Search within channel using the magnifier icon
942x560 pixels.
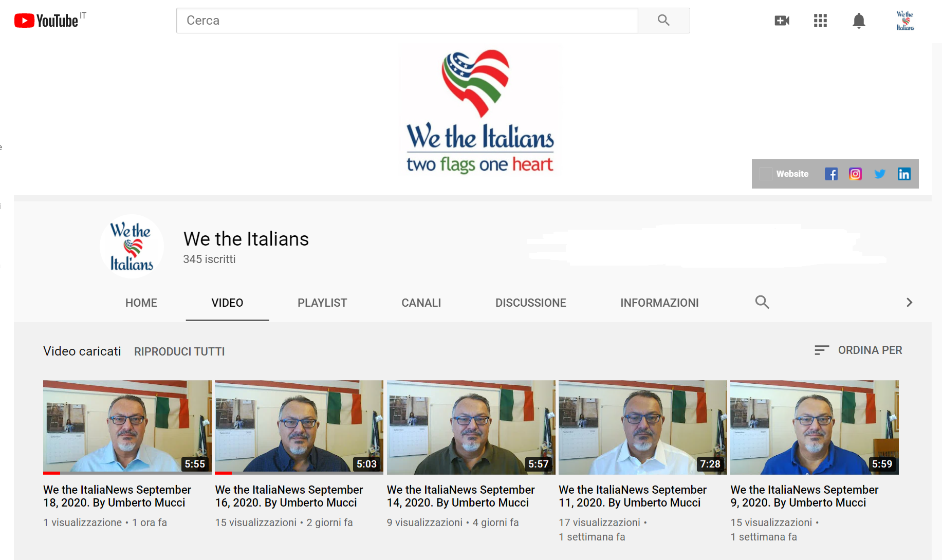(762, 302)
